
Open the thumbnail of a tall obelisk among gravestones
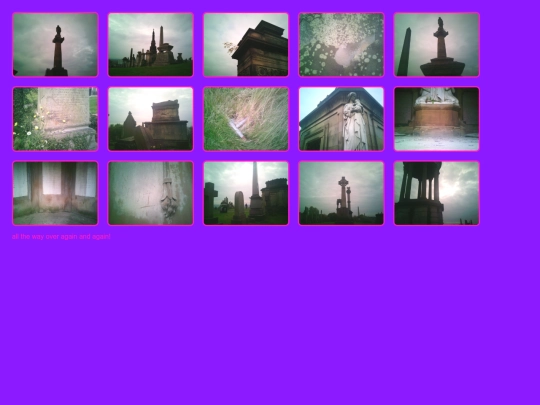pos(246,194)
